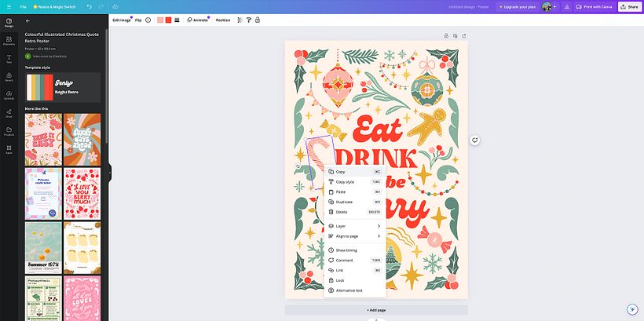Click the user profile avatar

547,6
